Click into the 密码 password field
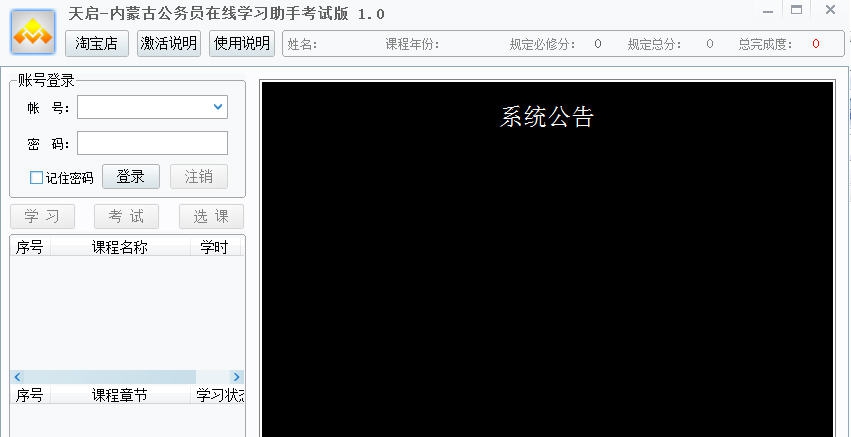 point(153,143)
